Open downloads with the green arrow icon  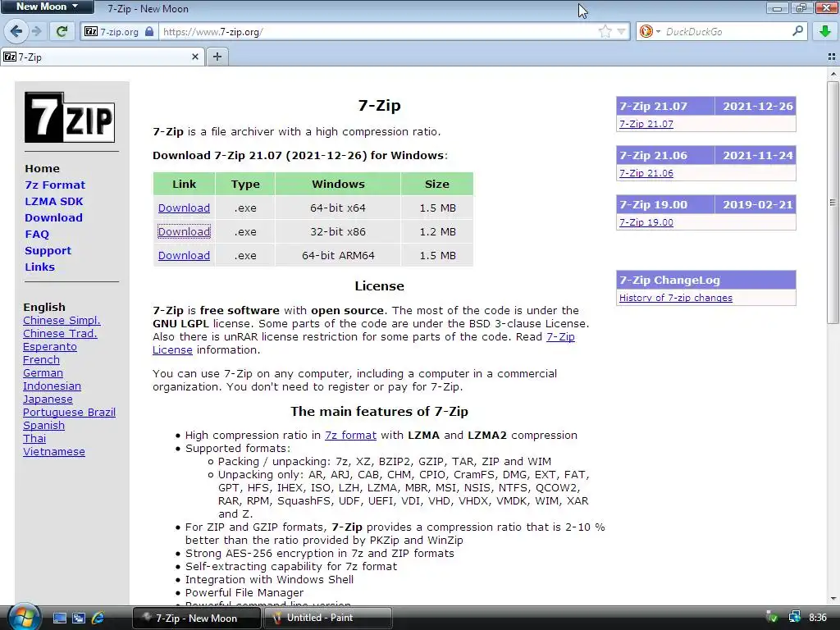tap(825, 32)
